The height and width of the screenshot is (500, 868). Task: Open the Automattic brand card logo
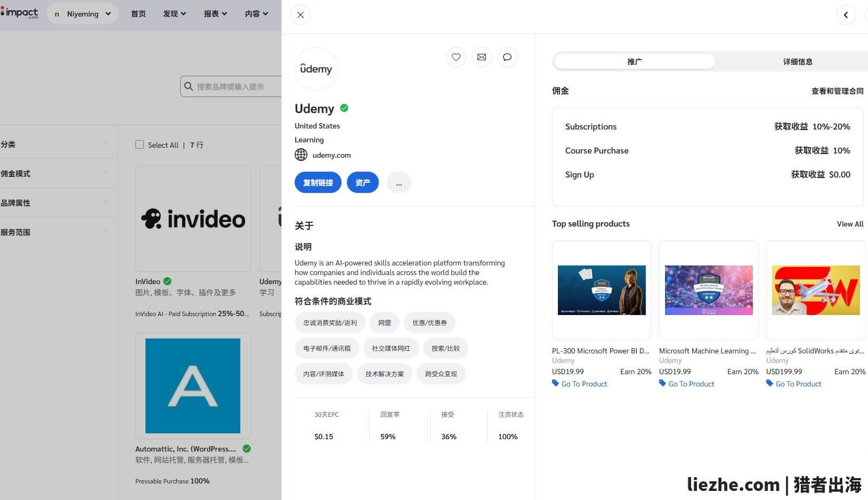[193, 386]
